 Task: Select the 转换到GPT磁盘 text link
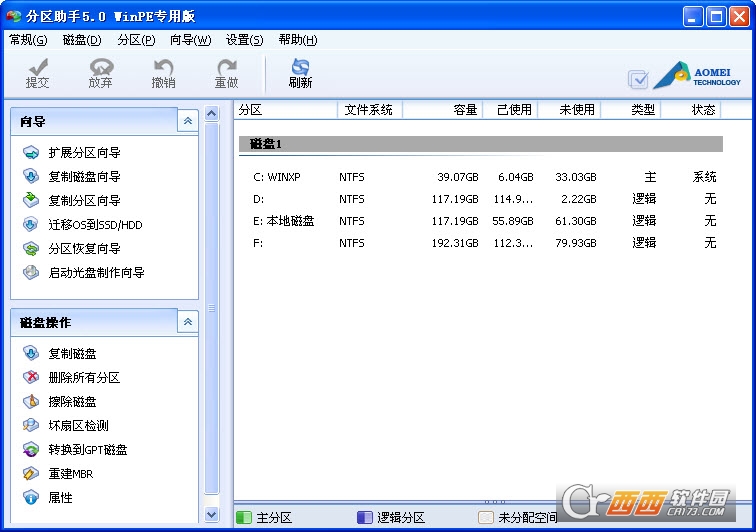pos(88,450)
